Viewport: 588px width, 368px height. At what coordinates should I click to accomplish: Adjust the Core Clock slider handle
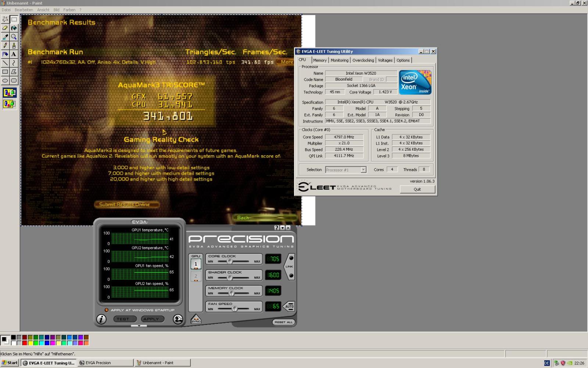click(x=230, y=262)
